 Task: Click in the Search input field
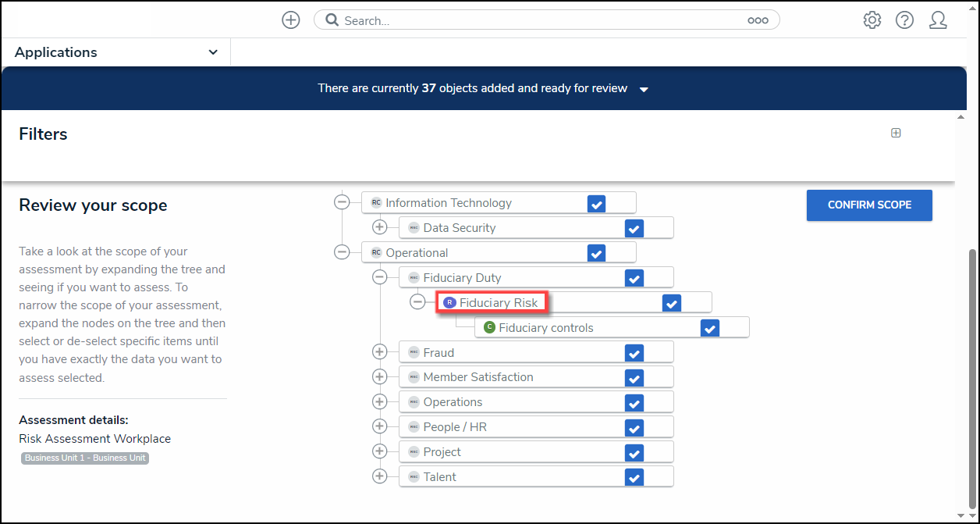[538, 20]
